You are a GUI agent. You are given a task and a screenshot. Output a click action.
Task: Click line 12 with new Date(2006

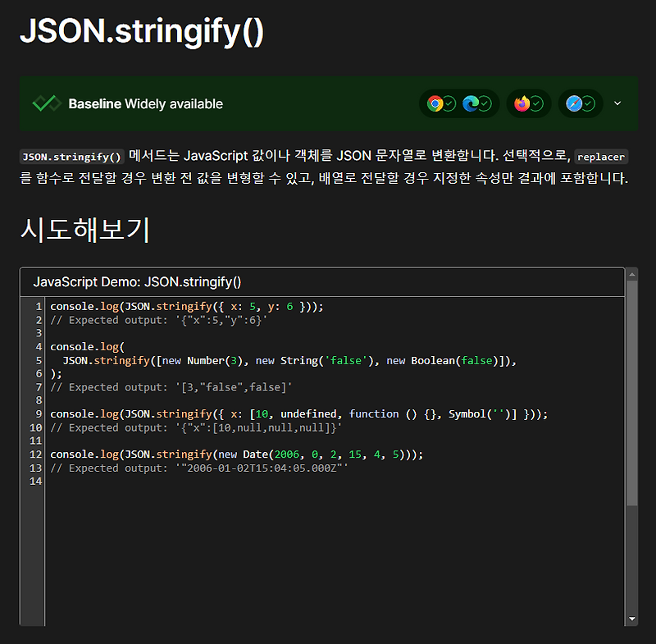(x=237, y=454)
